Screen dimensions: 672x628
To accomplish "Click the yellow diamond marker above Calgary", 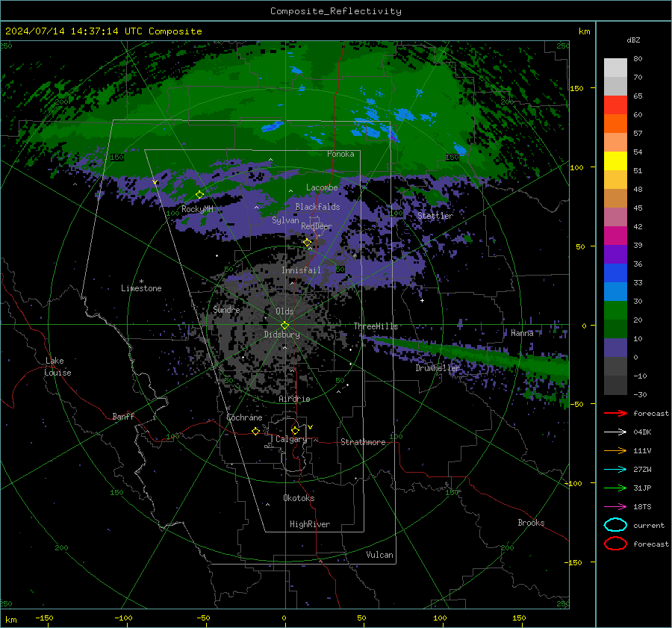I will (x=295, y=430).
